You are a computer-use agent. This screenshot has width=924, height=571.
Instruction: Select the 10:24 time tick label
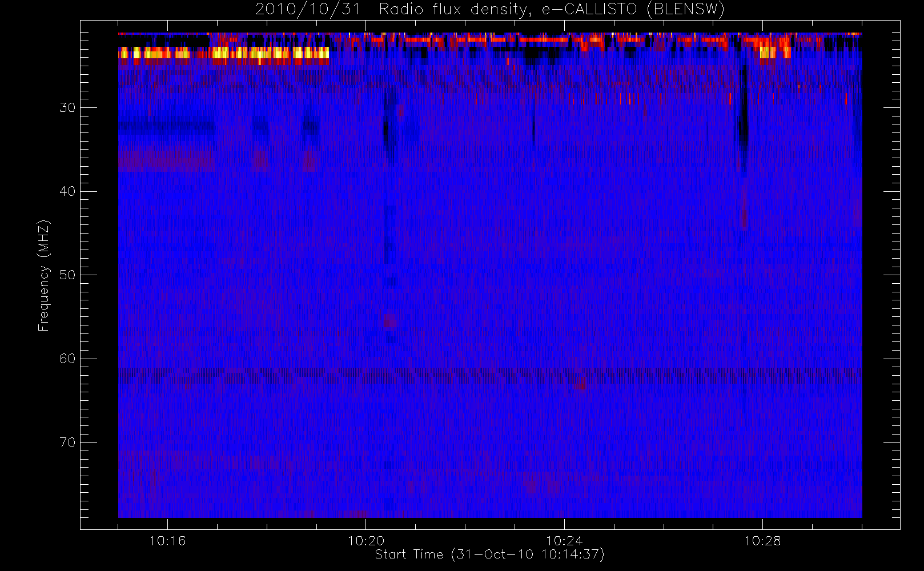point(564,541)
